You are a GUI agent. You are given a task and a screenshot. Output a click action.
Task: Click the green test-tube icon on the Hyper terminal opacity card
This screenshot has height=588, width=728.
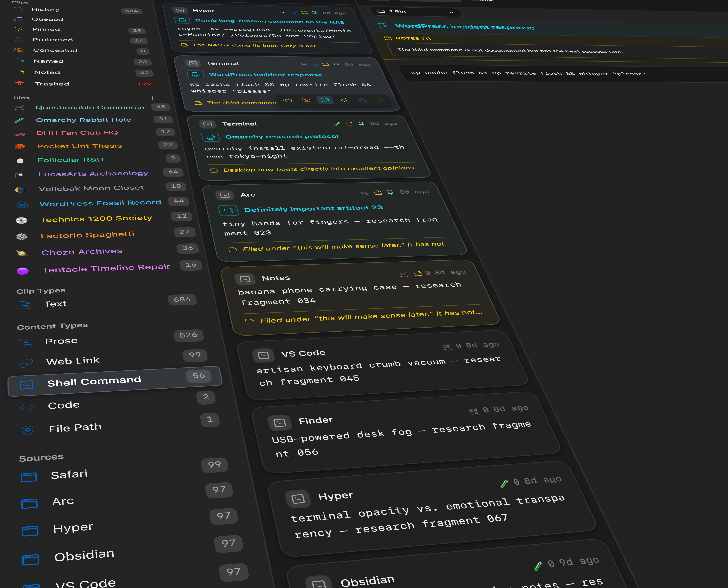point(504,484)
